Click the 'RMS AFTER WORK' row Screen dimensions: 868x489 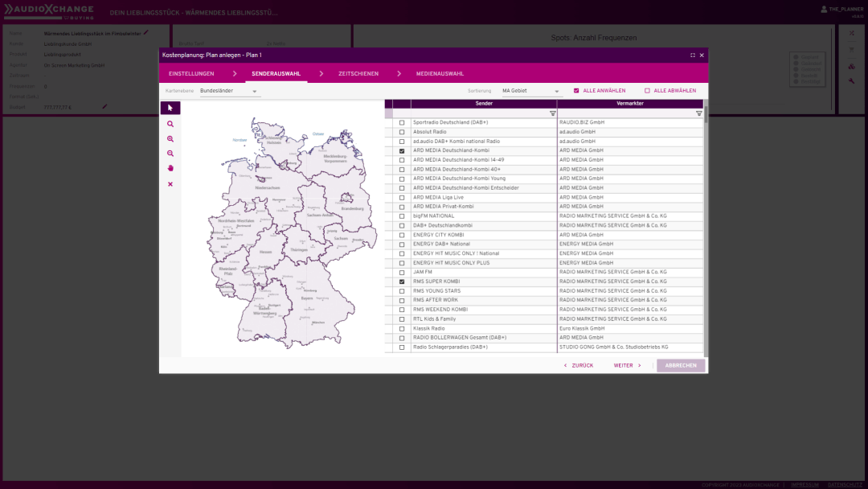544,300
